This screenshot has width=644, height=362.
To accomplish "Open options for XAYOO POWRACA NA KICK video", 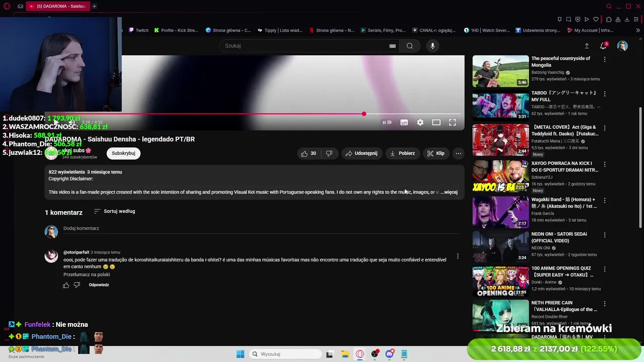I will click(x=605, y=164).
